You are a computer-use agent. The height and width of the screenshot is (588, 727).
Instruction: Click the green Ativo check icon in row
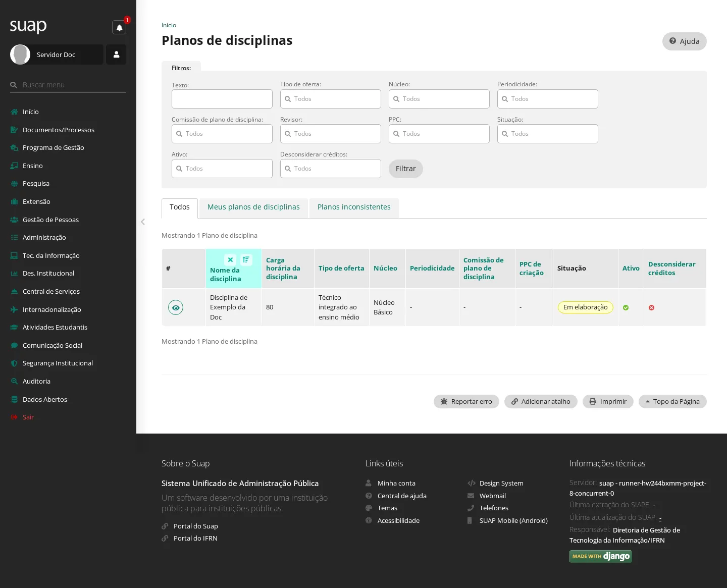click(626, 307)
